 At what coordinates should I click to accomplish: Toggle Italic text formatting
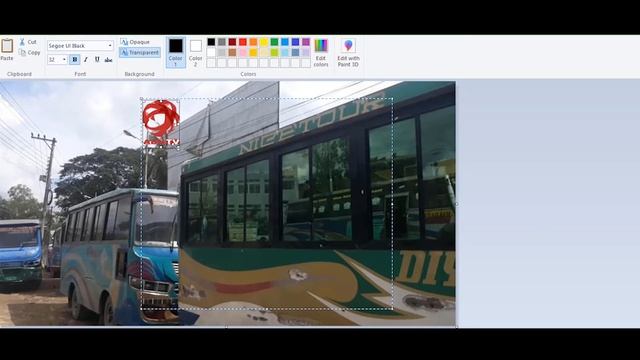click(x=86, y=60)
